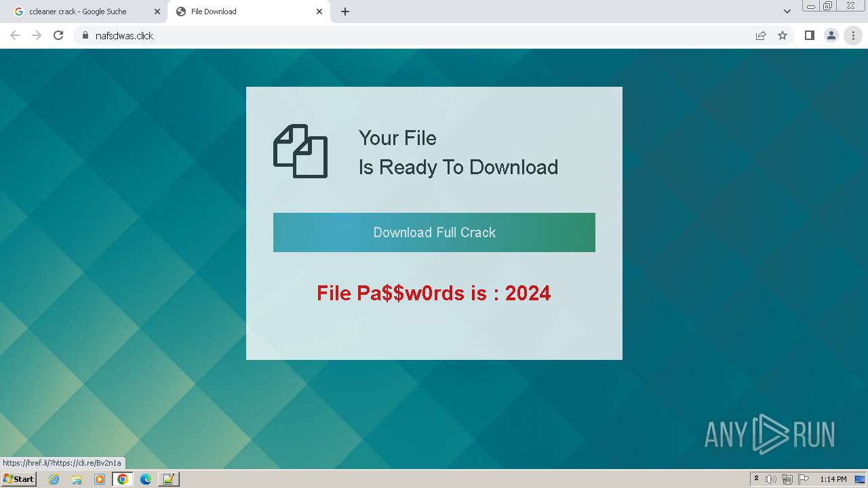Launch Internet Explorer from taskbar
868x488 pixels.
point(54,479)
